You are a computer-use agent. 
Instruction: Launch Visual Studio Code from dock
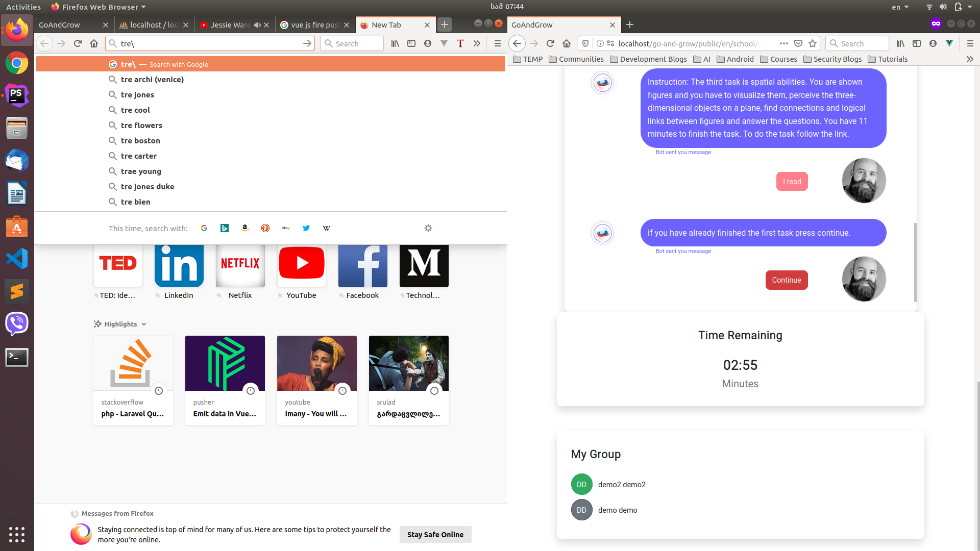click(17, 259)
